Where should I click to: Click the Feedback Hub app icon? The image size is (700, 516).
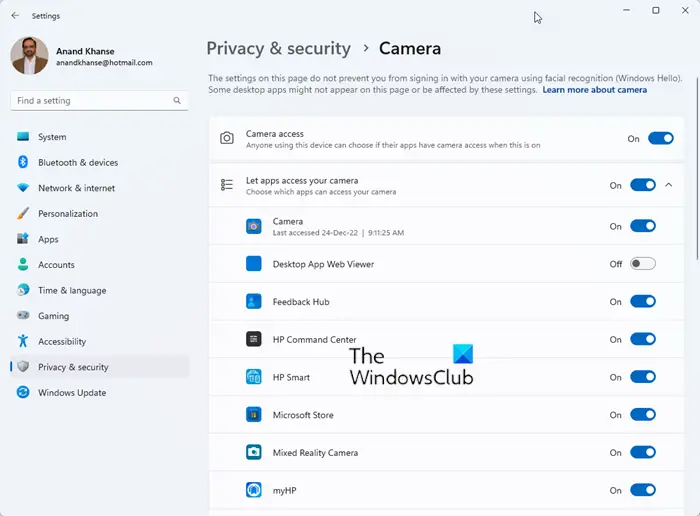coord(254,301)
